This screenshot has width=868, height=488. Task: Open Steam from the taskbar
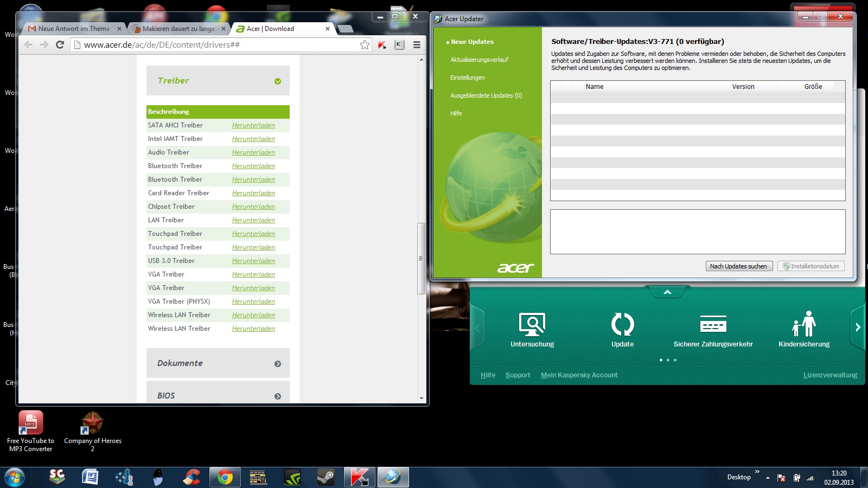click(326, 478)
